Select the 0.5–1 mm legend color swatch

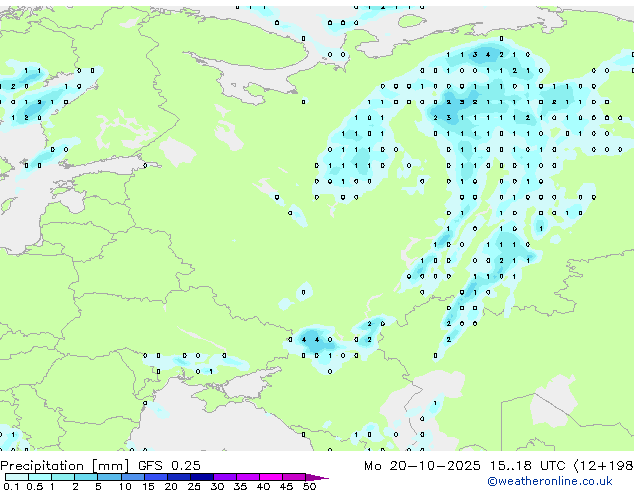click(40, 477)
